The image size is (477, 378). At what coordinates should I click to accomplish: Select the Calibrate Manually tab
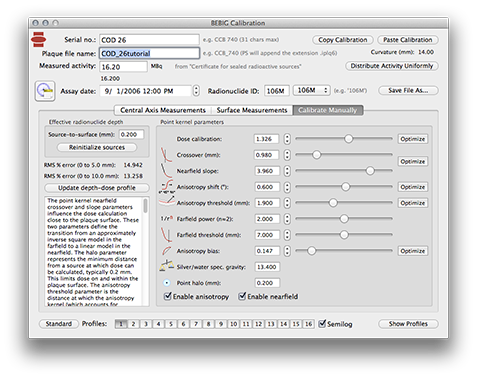(328, 110)
